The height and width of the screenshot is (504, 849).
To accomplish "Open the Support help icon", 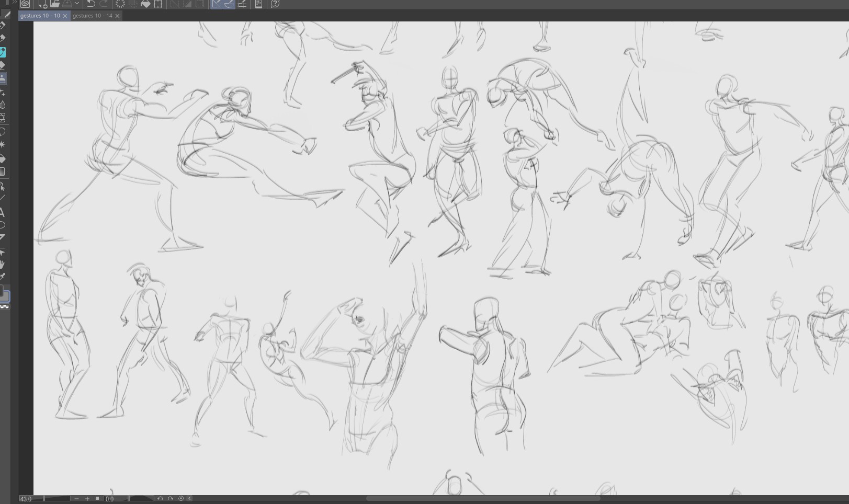I will pos(275,4).
